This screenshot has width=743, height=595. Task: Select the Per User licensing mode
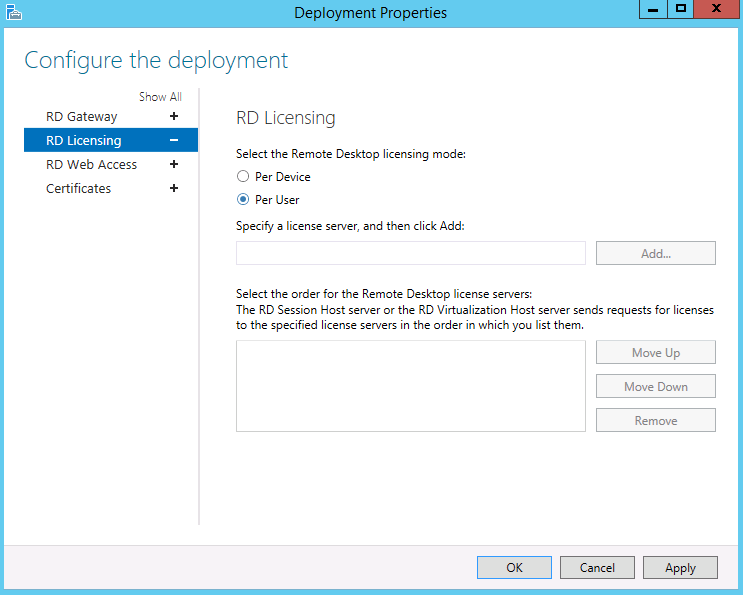coord(243,199)
